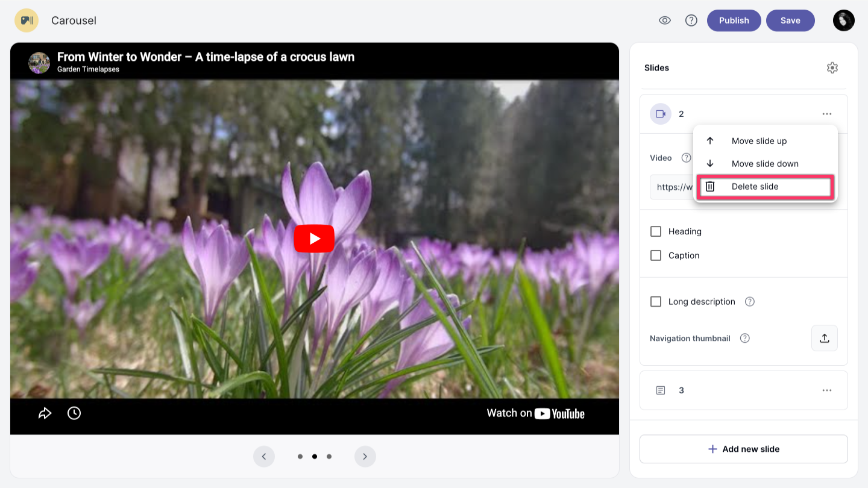
Task: Click Add new slide
Action: click(743, 449)
